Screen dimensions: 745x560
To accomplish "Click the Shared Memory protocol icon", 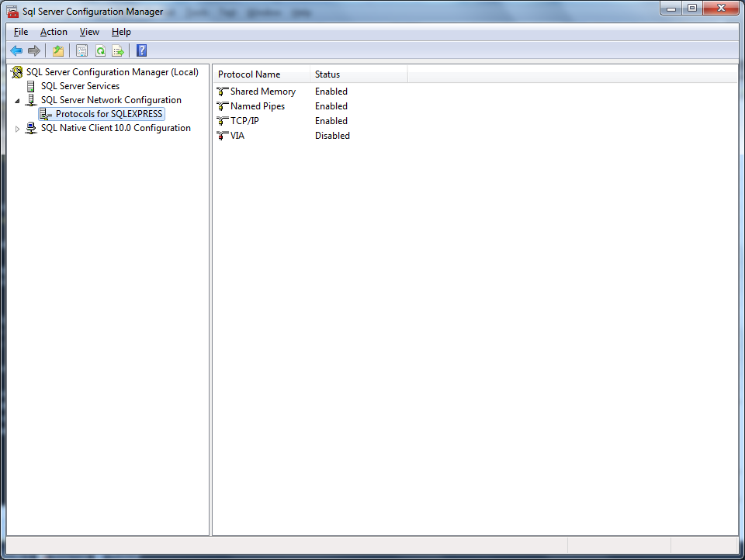I will click(223, 92).
